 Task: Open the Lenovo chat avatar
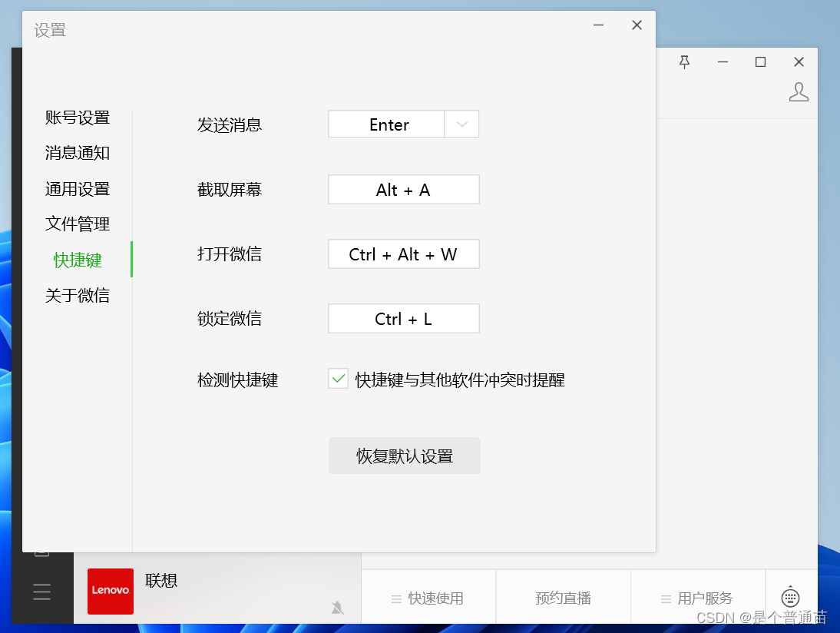(110, 592)
